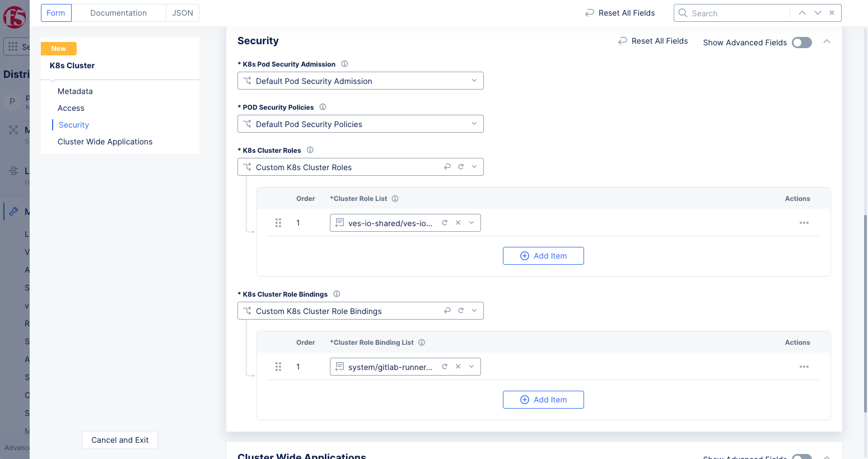Open the three-dot actions for Cluster Role row
Screen dimensions: 868x459
click(804, 223)
